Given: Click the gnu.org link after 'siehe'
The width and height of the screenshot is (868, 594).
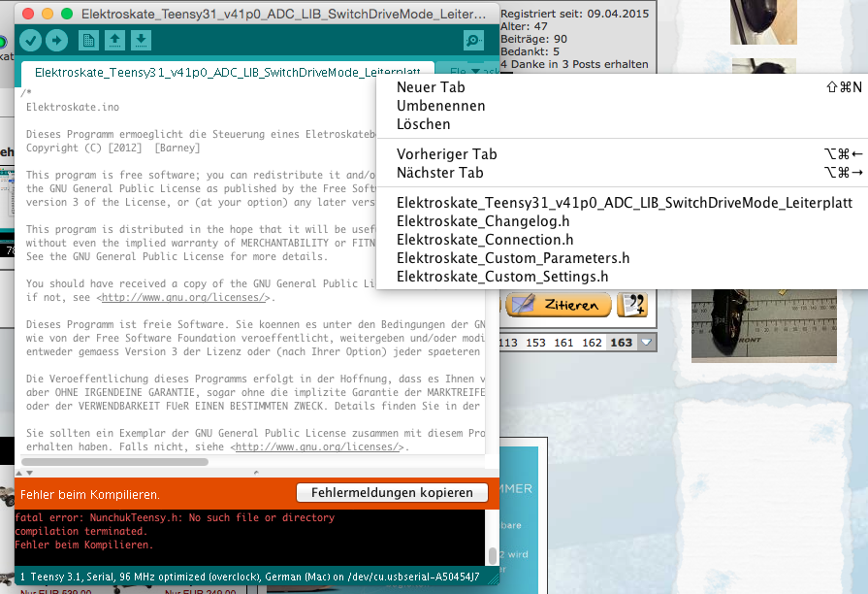Looking at the screenshot, I should tap(319, 446).
